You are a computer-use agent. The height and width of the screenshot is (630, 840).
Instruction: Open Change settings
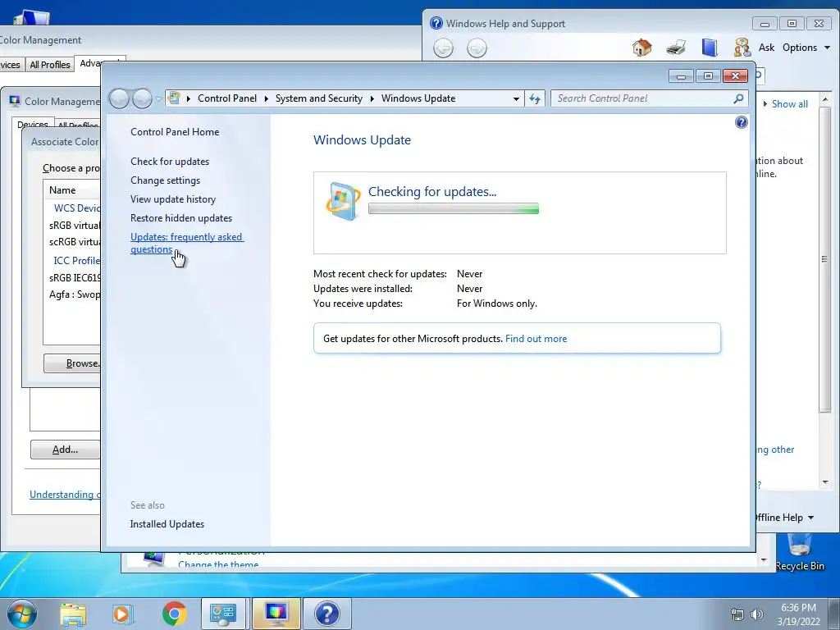(x=165, y=180)
